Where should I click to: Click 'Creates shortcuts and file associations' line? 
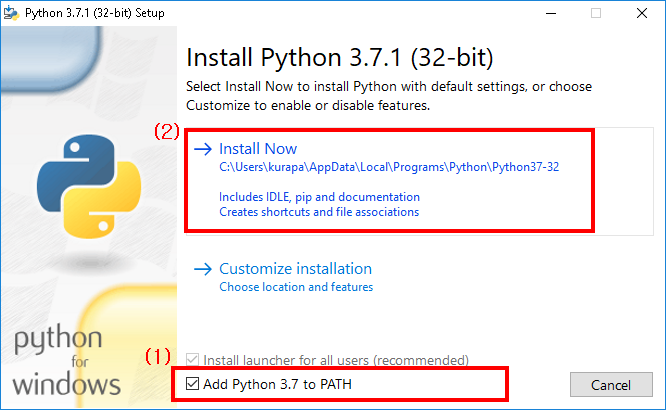tap(319, 212)
